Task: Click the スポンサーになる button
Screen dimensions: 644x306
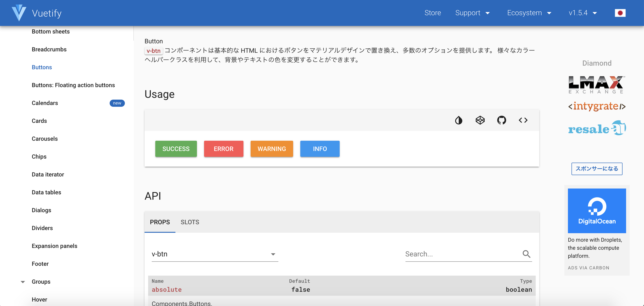Action: click(597, 169)
